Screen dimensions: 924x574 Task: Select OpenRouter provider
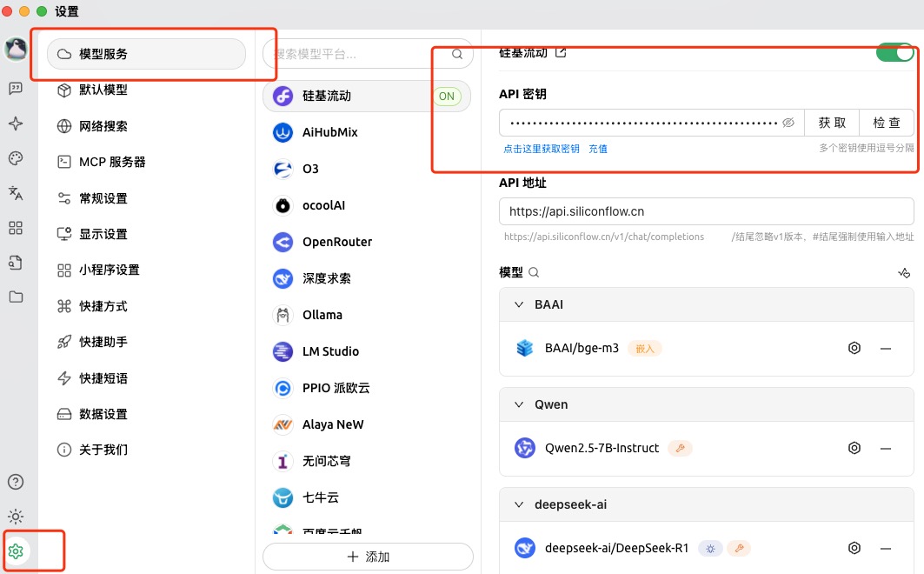367,243
